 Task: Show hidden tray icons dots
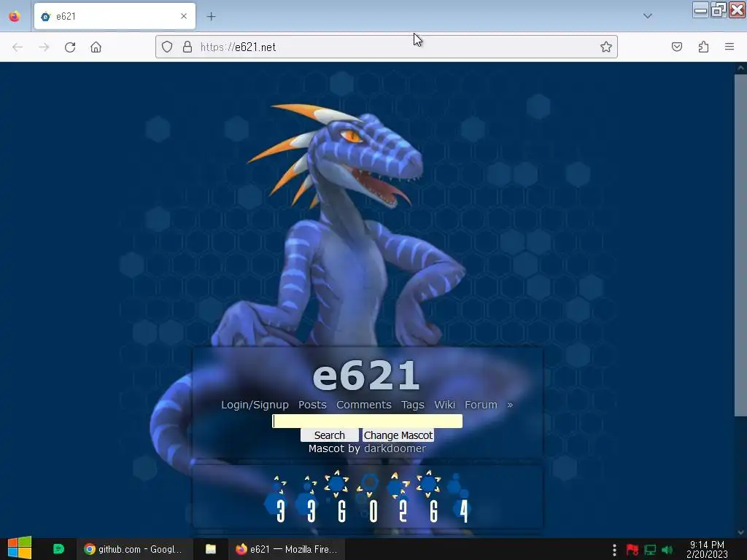click(614, 550)
